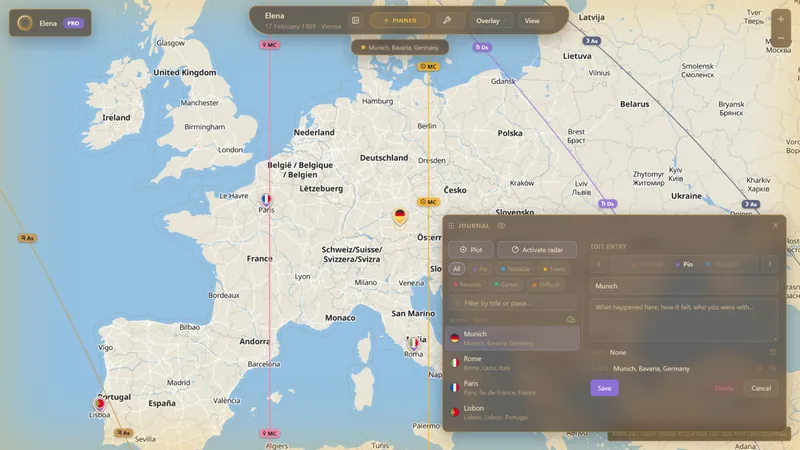The image size is (800, 450).
Task: Toggle the Career filter chip
Action: pos(506,284)
